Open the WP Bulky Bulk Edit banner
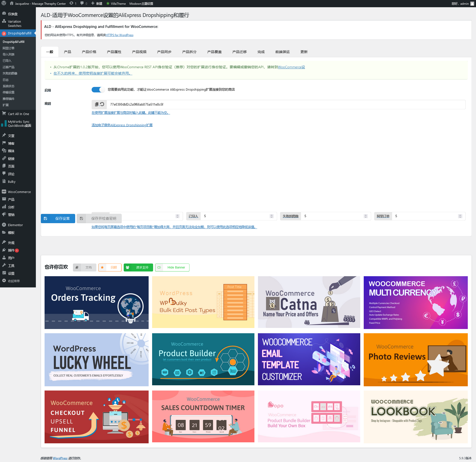The image size is (476, 462). point(203,302)
